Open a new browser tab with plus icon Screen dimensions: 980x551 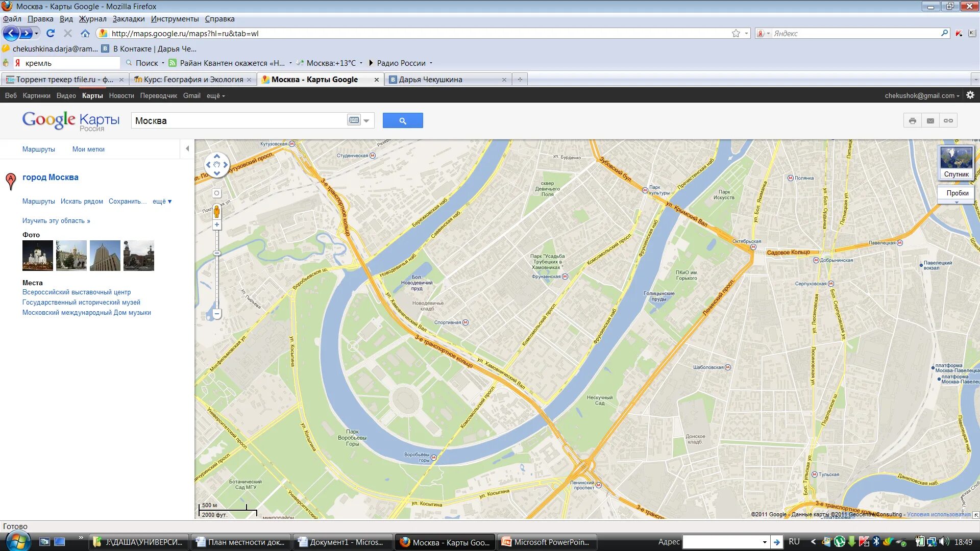click(520, 80)
